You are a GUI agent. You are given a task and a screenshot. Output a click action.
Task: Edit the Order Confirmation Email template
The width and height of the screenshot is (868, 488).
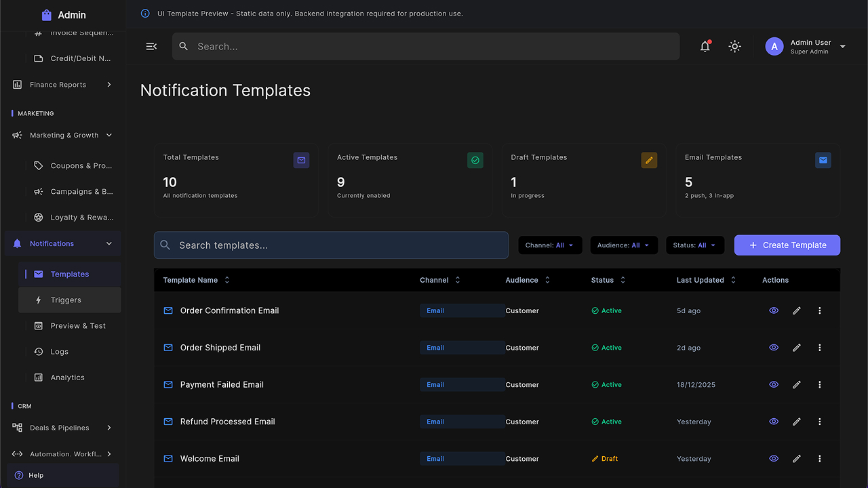tap(797, 310)
